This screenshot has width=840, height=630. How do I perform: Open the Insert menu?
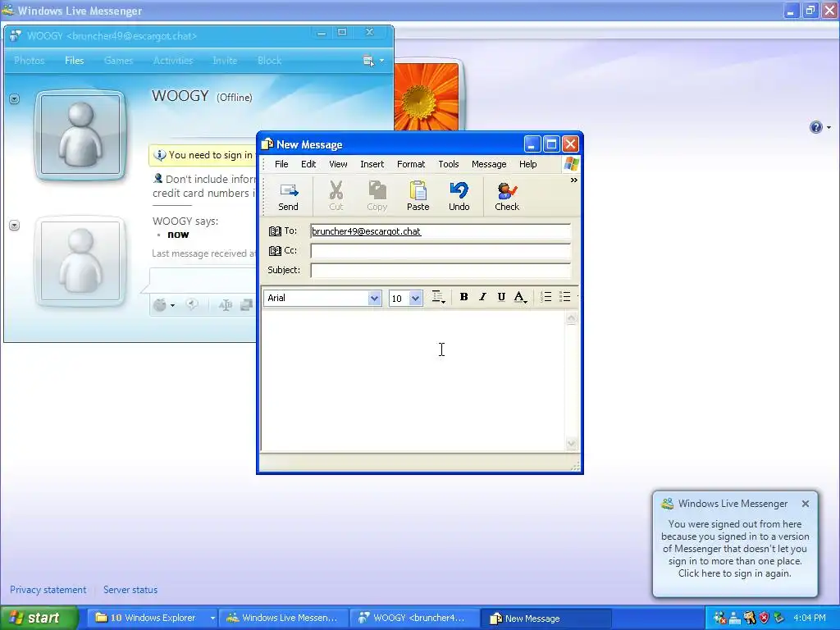[372, 164]
